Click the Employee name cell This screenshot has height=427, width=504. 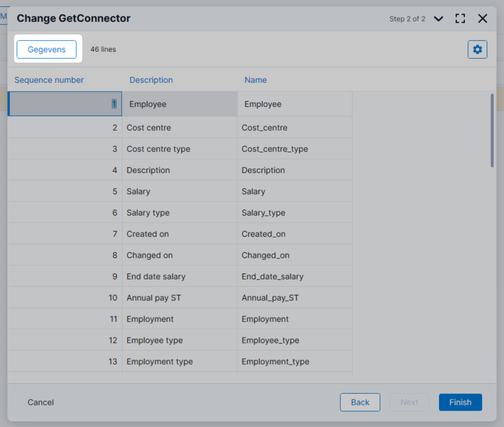295,104
